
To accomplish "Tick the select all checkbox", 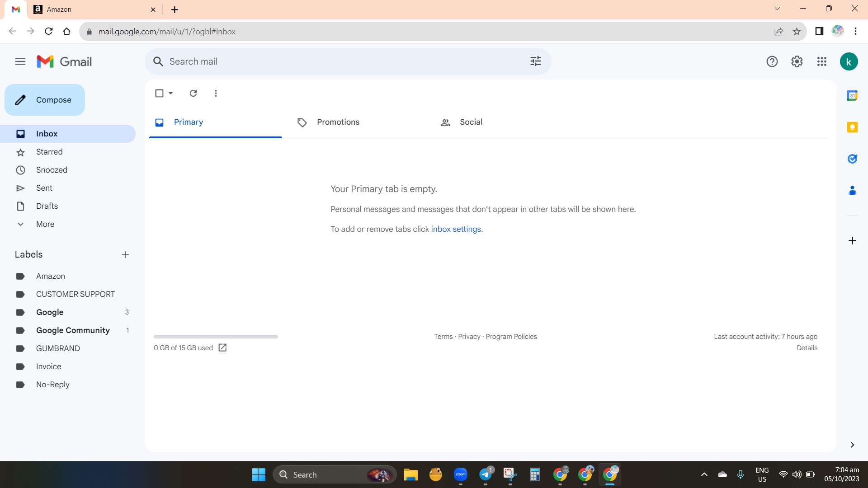I will [x=159, y=93].
